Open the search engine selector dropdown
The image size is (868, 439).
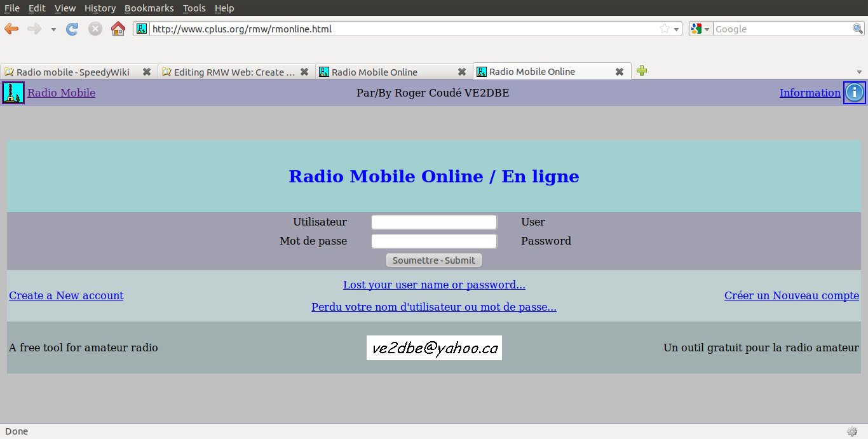(700, 29)
